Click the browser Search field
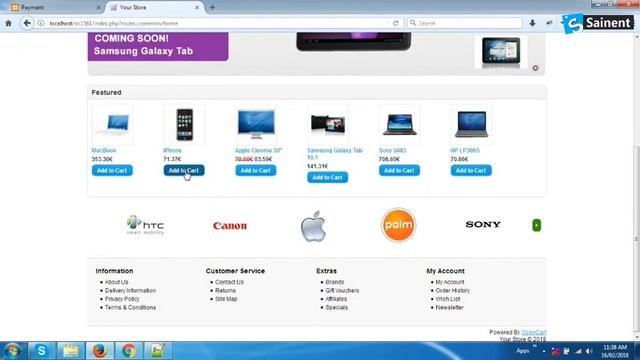The width and height of the screenshot is (640, 360). click(x=465, y=23)
